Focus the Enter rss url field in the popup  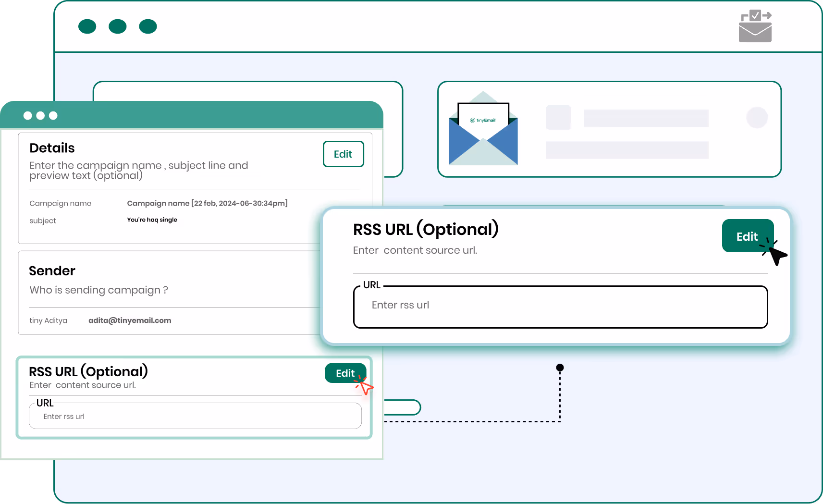(x=560, y=307)
